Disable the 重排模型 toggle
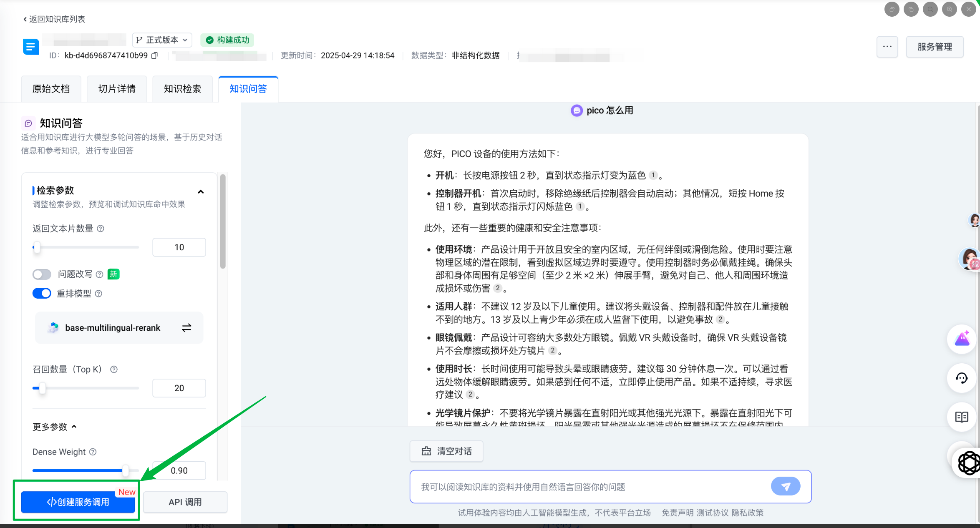Screen dimensions: 980x528 42,294
